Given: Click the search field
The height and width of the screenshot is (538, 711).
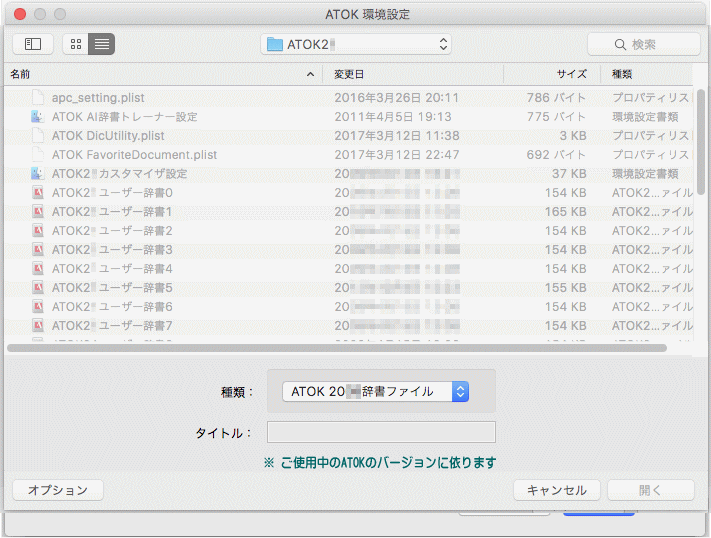Looking at the screenshot, I should tap(643, 44).
